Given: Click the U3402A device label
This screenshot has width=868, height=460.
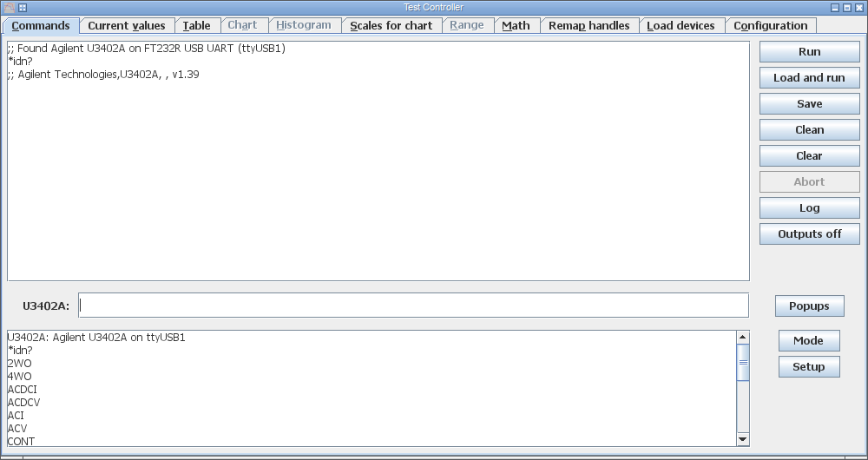Looking at the screenshot, I should coord(46,306).
